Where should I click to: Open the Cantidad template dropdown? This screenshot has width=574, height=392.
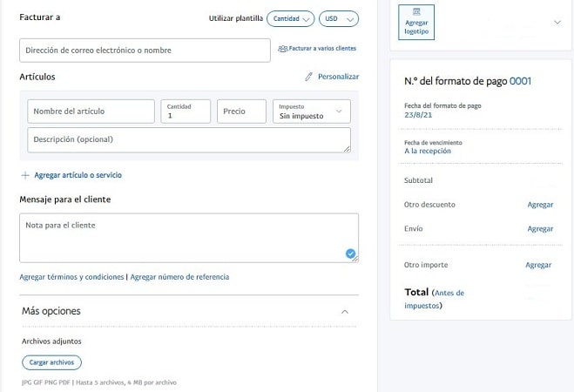click(291, 18)
